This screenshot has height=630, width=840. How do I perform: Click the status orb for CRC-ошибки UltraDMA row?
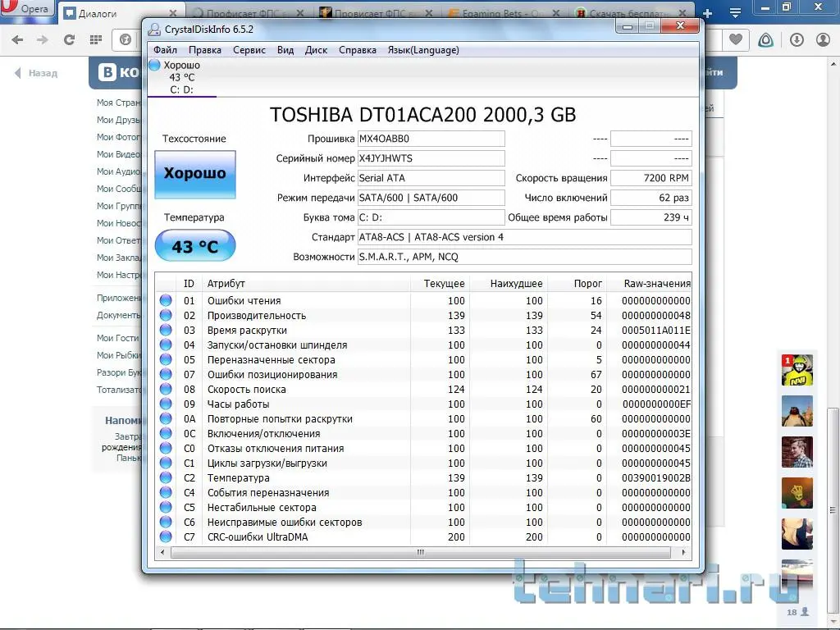(166, 536)
